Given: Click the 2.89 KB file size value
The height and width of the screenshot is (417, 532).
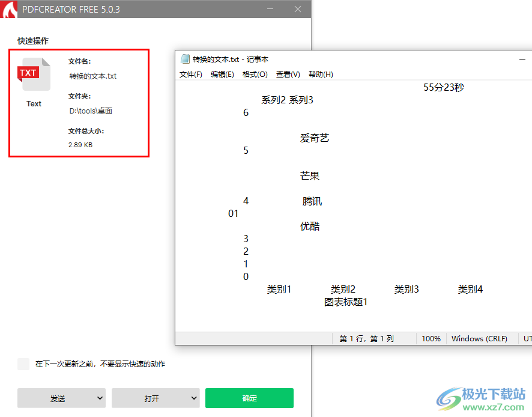Looking at the screenshot, I should [80, 145].
